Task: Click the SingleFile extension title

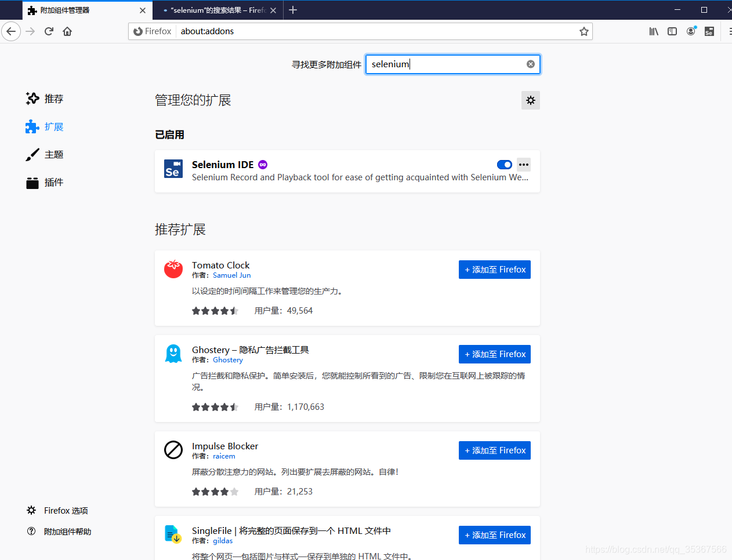Action: [x=291, y=531]
